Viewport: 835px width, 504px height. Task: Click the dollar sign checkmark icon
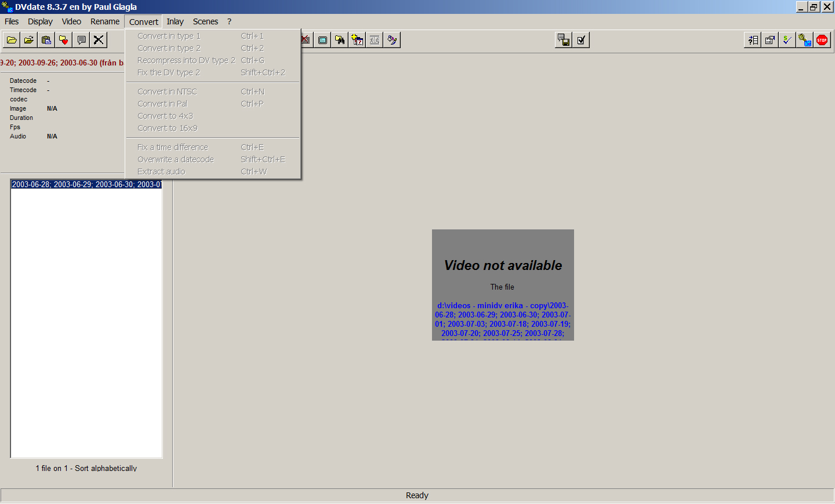(x=787, y=40)
